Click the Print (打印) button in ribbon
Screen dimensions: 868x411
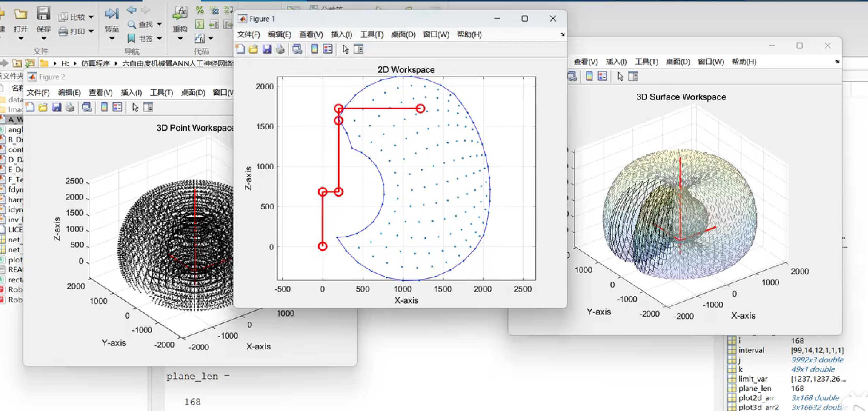point(72,32)
